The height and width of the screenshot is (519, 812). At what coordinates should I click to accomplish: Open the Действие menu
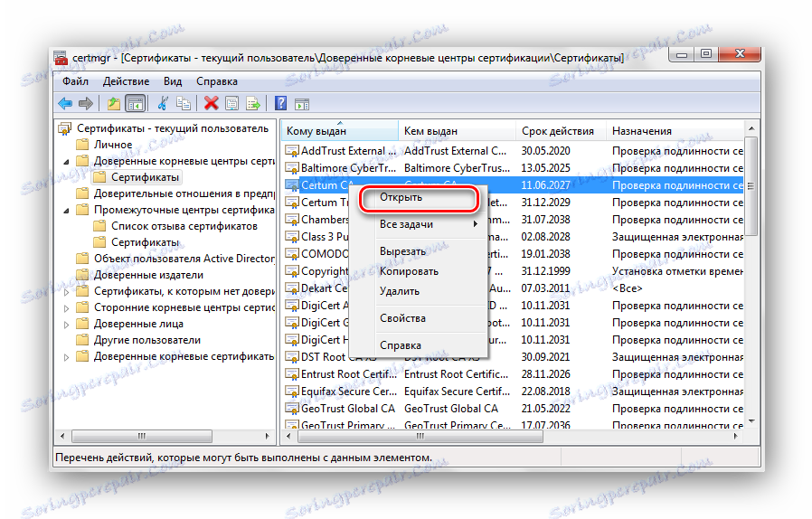pos(126,81)
